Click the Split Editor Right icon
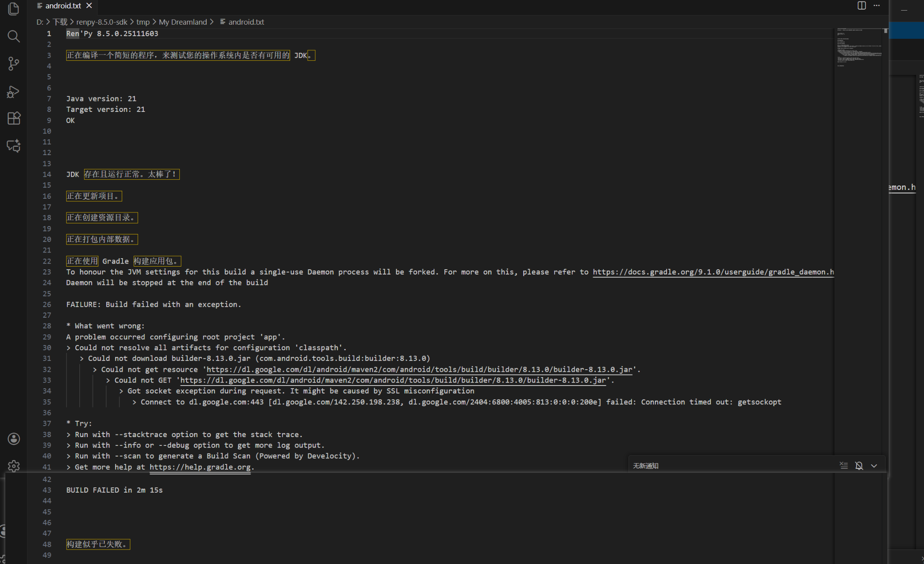The image size is (924, 564). (861, 6)
